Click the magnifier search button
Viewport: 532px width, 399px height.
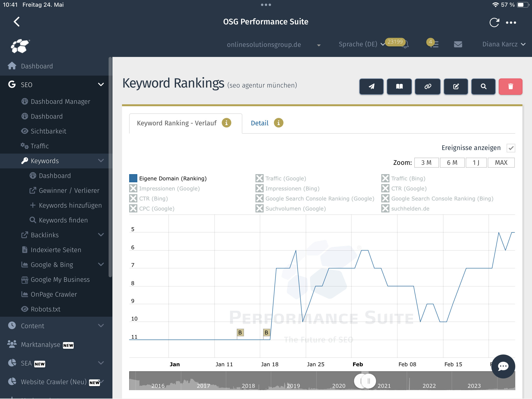click(483, 86)
